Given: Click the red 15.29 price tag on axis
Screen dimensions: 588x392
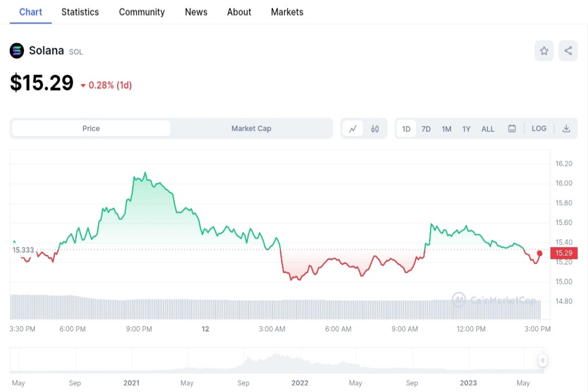Looking at the screenshot, I should (564, 253).
